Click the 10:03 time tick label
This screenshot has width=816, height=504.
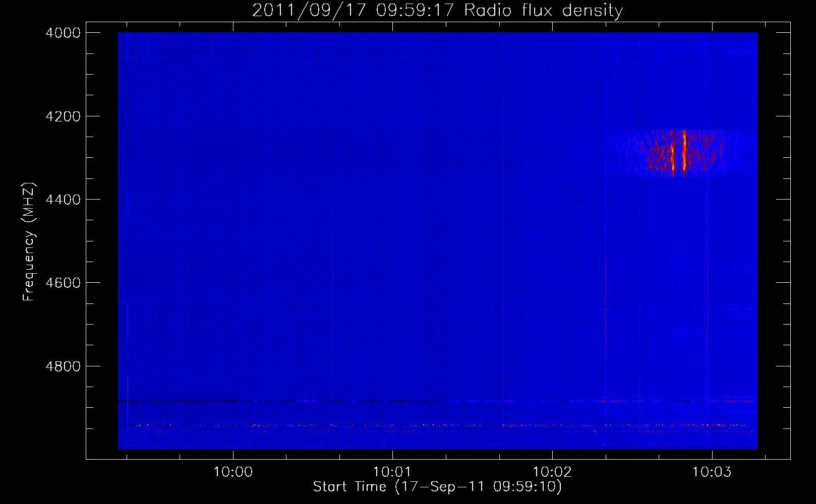point(712,472)
